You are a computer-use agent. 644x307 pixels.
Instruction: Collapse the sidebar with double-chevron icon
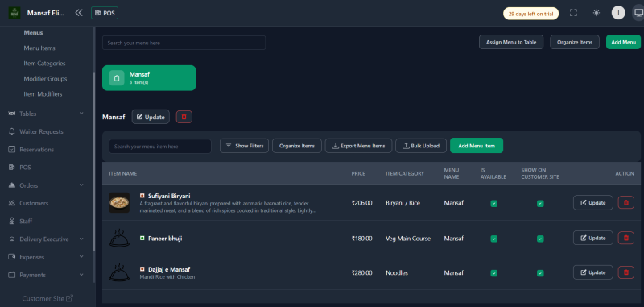pos(79,13)
